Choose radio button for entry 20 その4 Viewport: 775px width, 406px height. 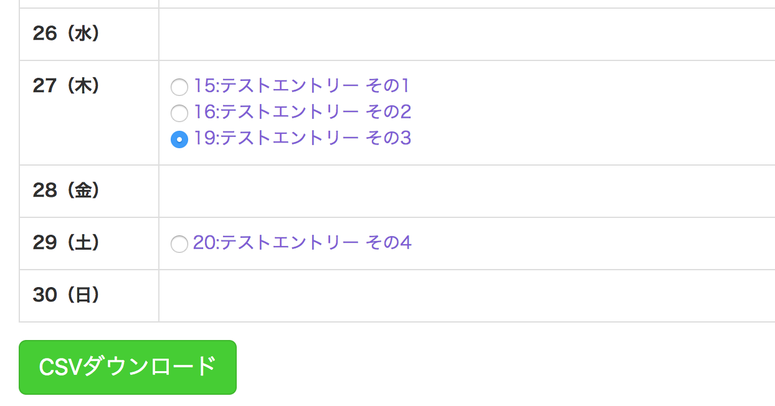pos(179,243)
